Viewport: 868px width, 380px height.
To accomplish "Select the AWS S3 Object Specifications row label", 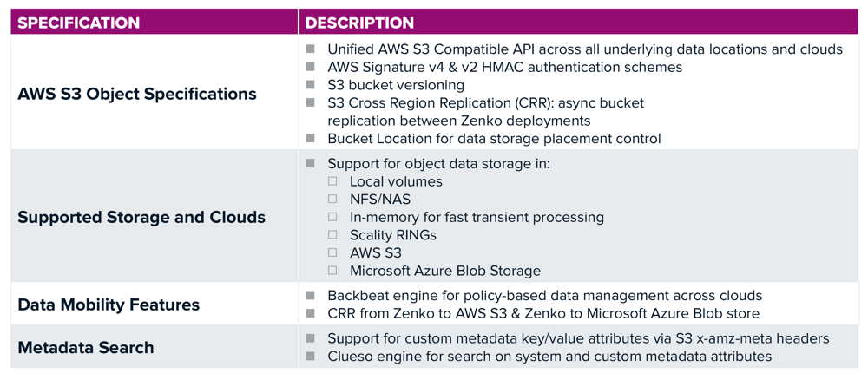I will point(137,94).
